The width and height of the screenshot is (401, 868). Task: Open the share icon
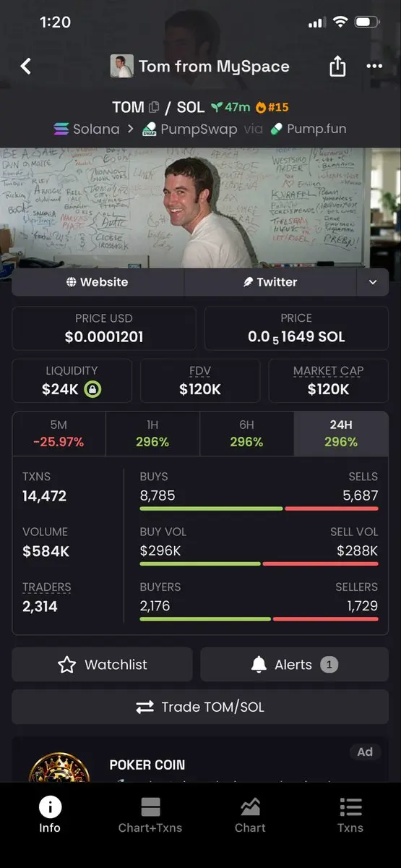pos(337,67)
